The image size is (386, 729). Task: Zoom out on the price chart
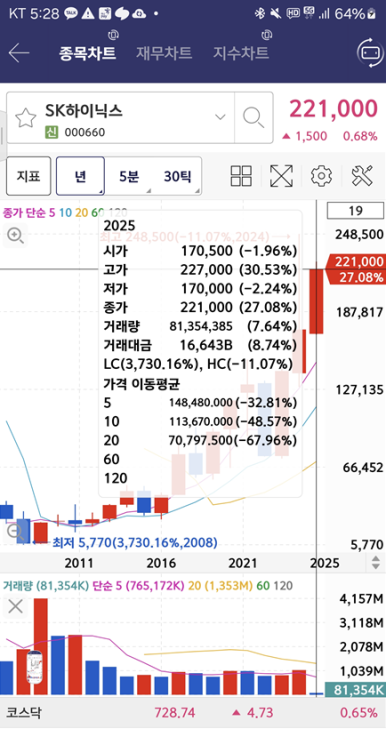[x=15, y=531]
